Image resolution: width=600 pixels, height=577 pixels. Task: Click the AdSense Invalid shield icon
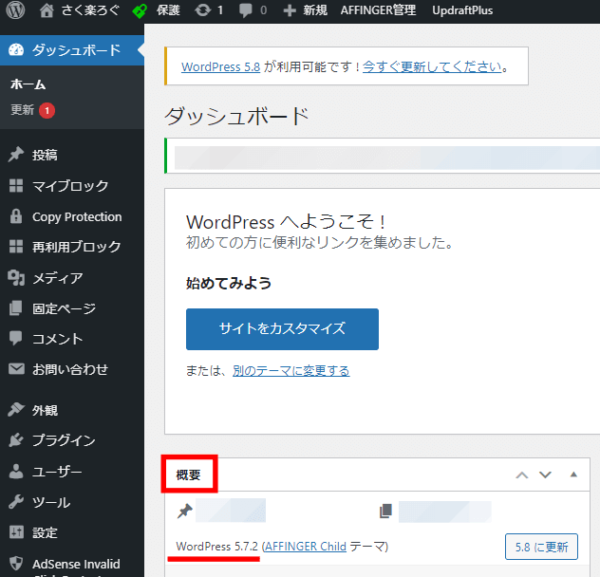(x=16, y=563)
